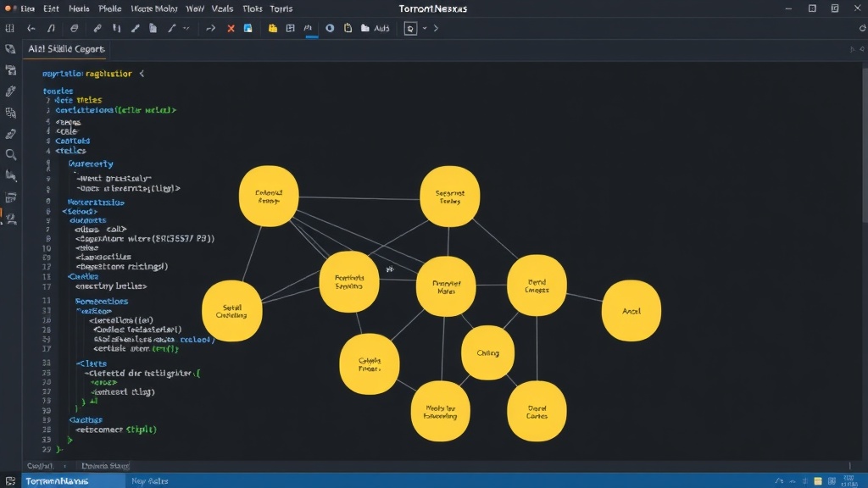
Task: Click the brush tool toolbar icon
Action: coord(135,28)
